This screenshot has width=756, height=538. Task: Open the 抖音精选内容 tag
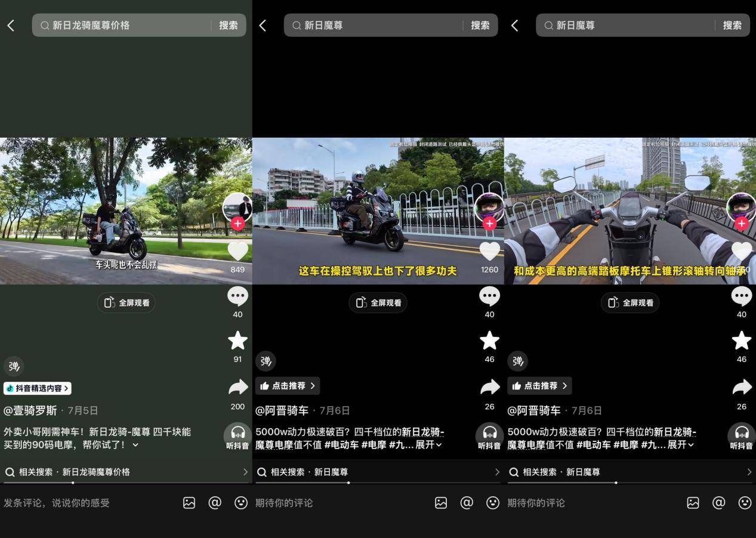38,388
